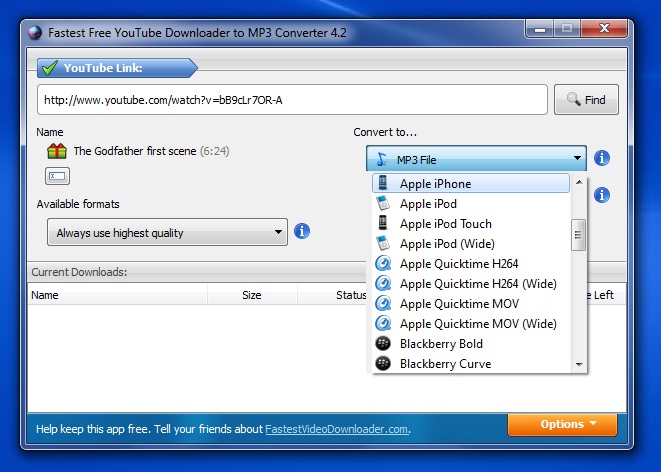
Task: Choose Apple Quicktime H264 format
Action: tap(471, 263)
